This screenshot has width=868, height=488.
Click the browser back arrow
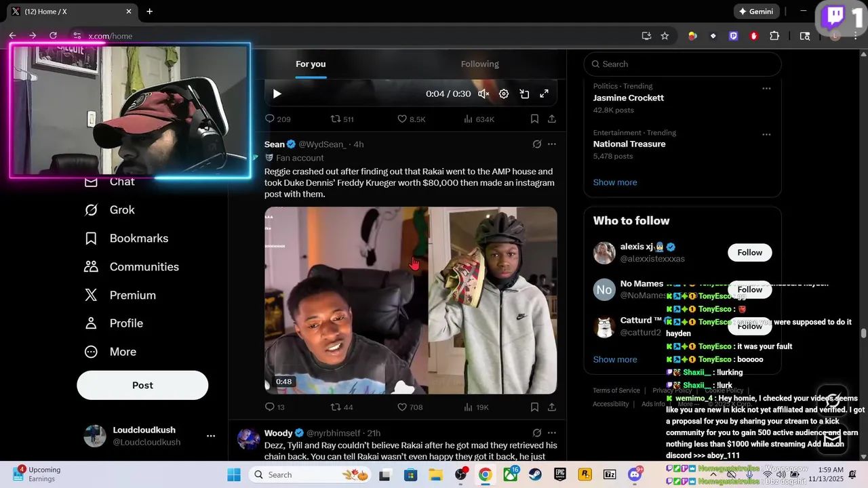[12, 36]
